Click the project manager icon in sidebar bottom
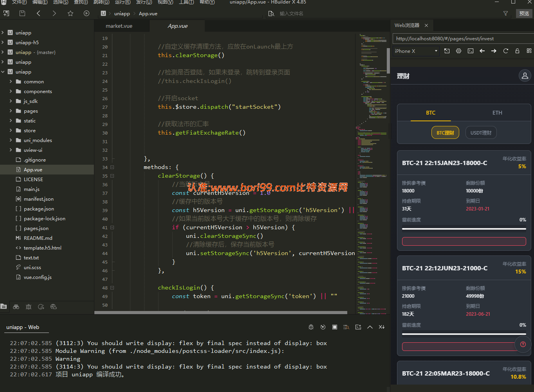534x392 pixels. pyautogui.click(x=4, y=307)
